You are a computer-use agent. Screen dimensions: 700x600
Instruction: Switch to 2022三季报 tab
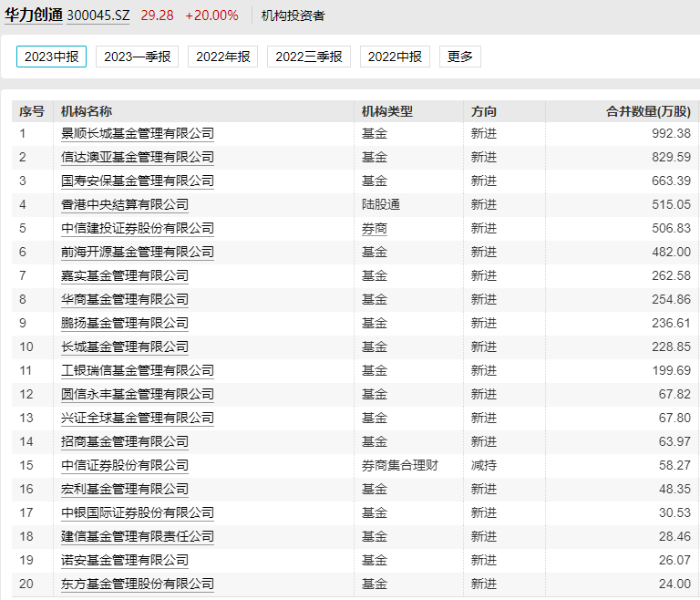pos(308,57)
